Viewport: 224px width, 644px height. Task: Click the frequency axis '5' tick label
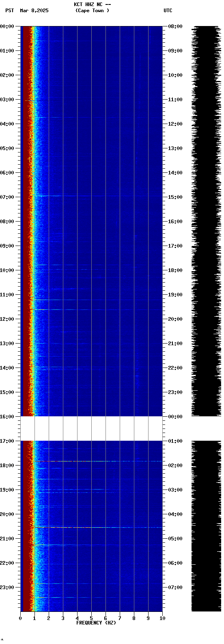(x=91, y=618)
